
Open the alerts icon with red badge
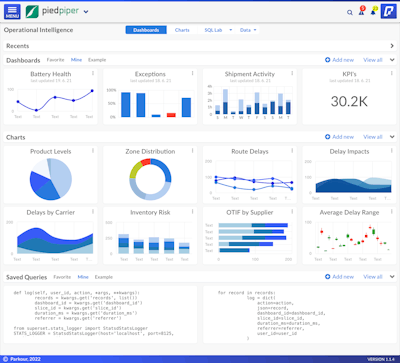(x=362, y=11)
